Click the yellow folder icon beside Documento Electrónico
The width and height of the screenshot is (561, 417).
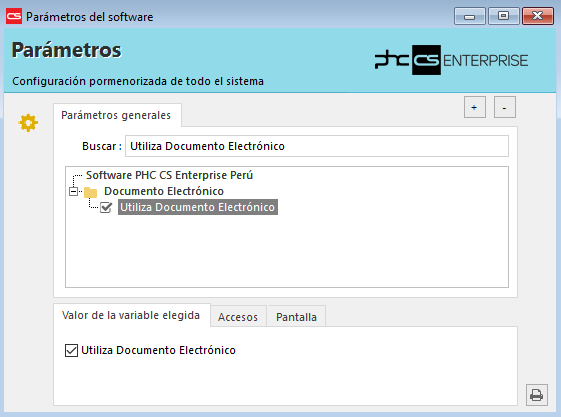pos(91,192)
